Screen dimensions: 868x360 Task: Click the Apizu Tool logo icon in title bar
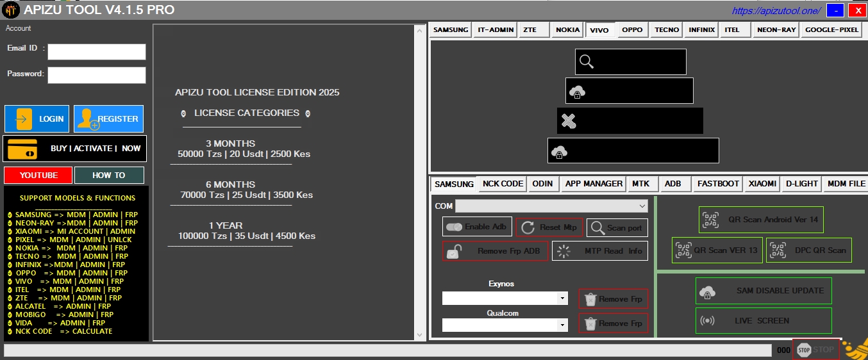point(12,10)
